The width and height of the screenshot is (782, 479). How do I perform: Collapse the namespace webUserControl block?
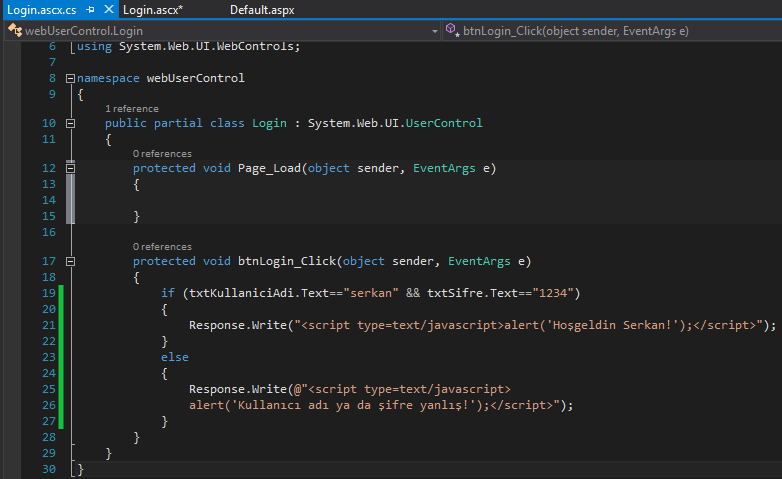70,78
